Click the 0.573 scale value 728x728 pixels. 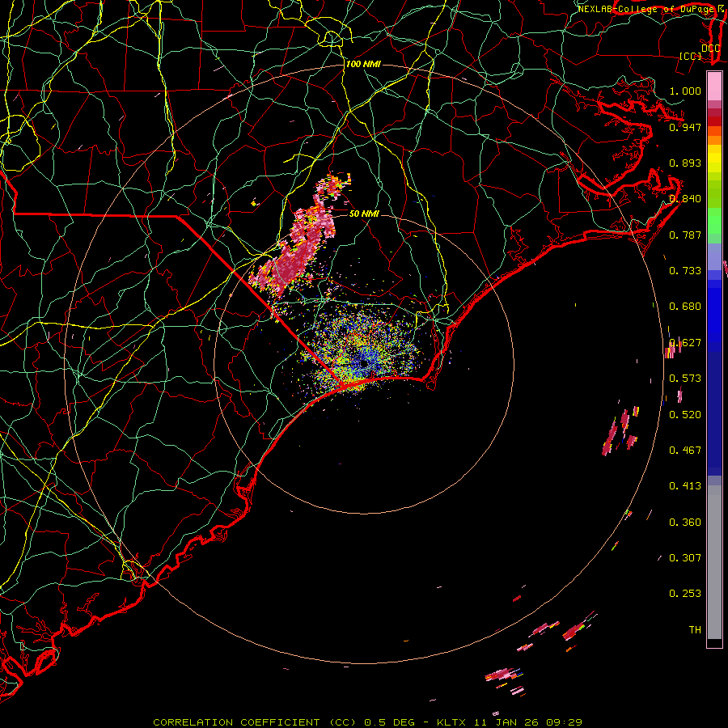[685, 379]
